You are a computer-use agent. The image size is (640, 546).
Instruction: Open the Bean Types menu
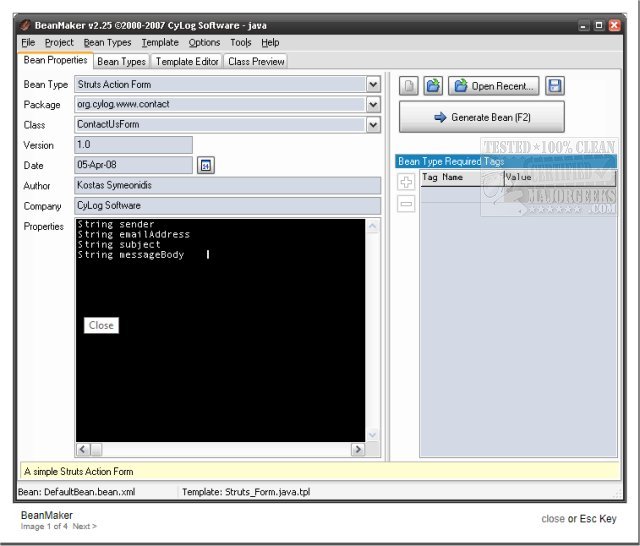(107, 43)
